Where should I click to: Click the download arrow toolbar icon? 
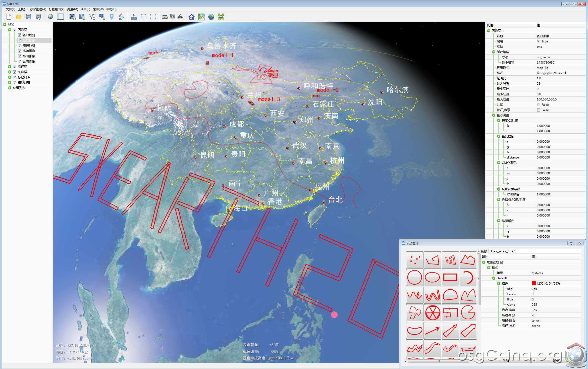pyautogui.click(x=134, y=17)
